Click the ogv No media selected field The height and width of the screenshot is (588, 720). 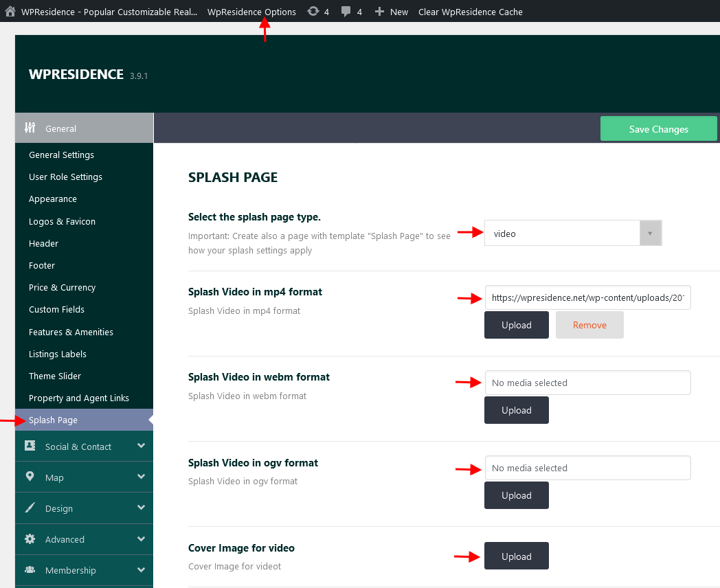point(588,468)
